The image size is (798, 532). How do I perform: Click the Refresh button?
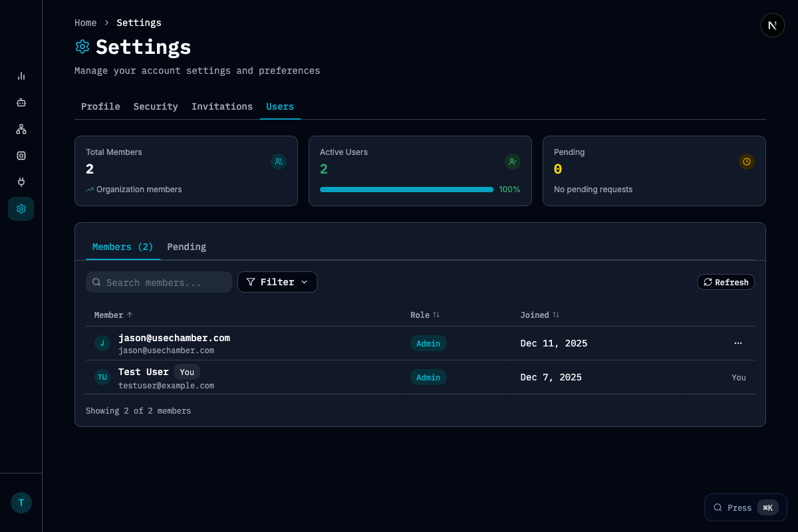tap(726, 283)
